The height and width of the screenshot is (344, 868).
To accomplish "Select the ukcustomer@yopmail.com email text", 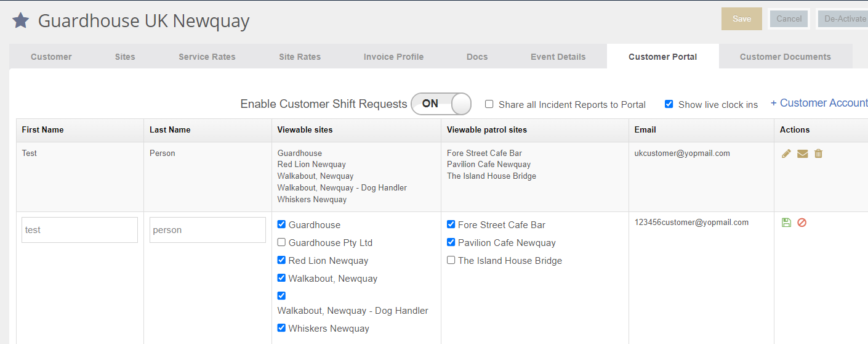I will tap(682, 154).
